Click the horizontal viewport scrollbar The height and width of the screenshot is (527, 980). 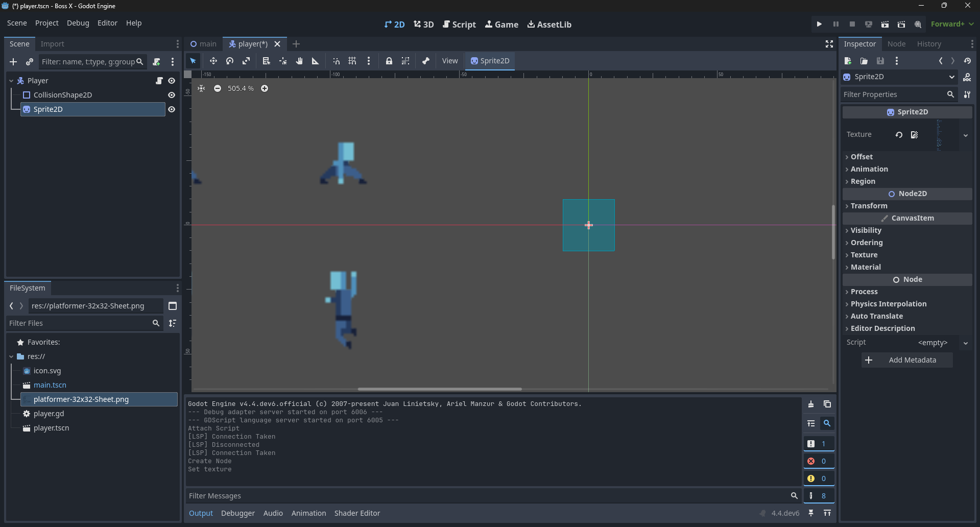[x=439, y=389]
